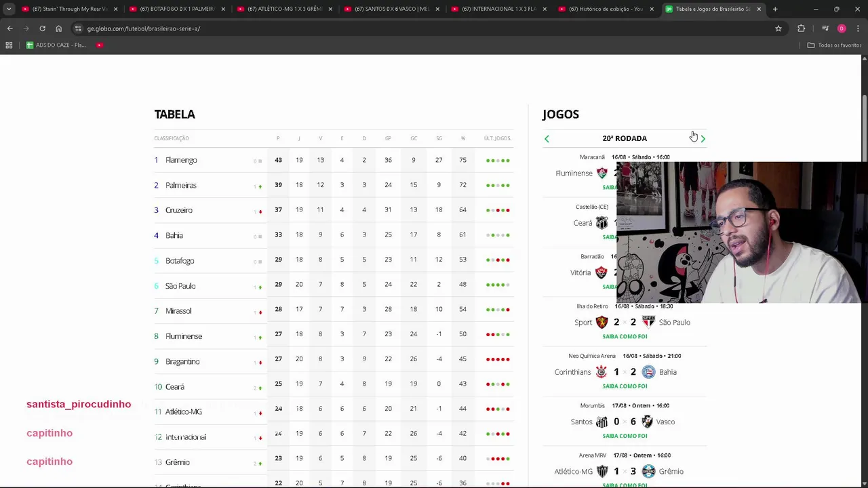
Task: Close the Santos 0 x 6 Vasco tab
Action: [437, 9]
